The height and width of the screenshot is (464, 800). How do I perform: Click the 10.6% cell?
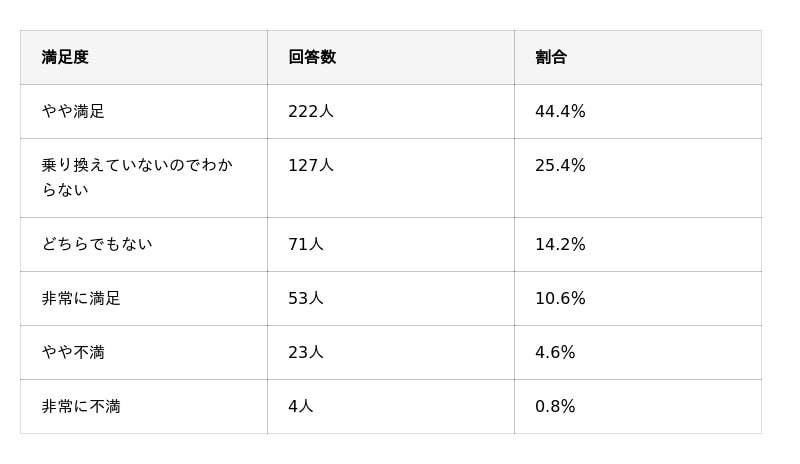(560, 298)
